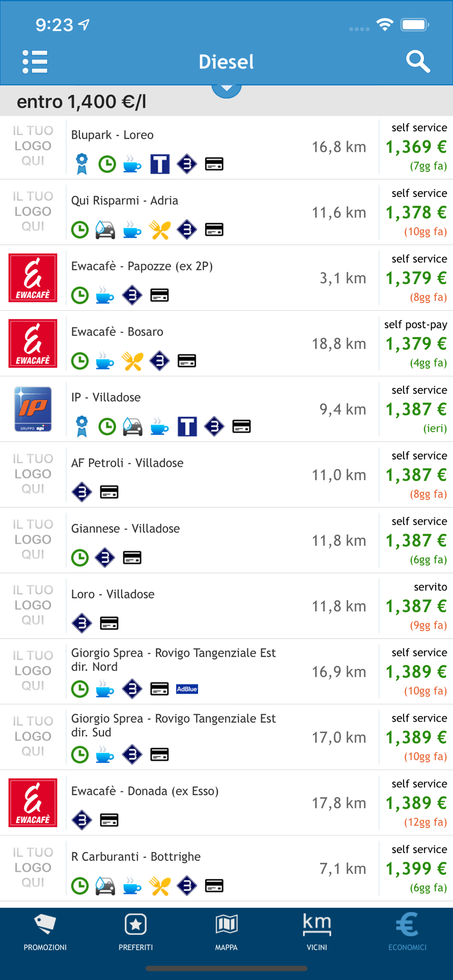Click the Ewacafè logo for Papozze station
This screenshot has height=980, width=453.
click(x=33, y=278)
